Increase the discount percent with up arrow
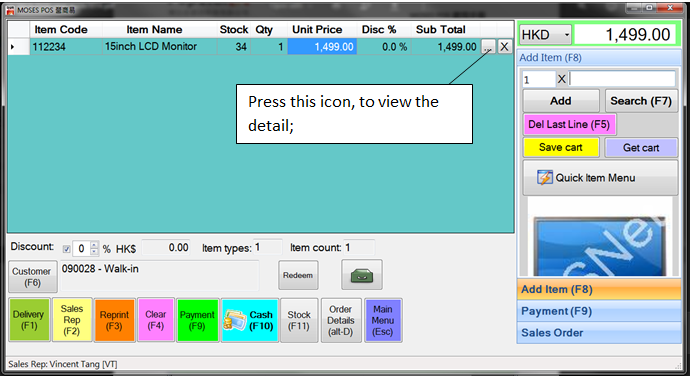This screenshot has width=692, height=377. [x=94, y=245]
